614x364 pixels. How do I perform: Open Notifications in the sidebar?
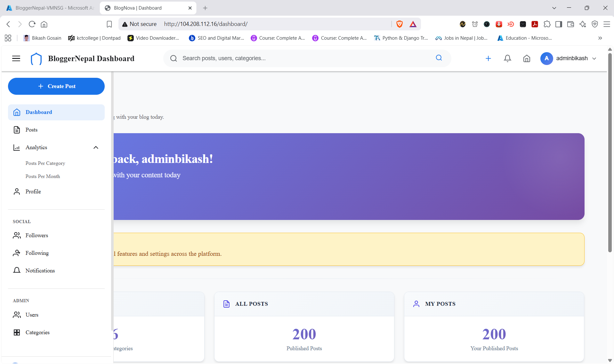(x=56, y=271)
